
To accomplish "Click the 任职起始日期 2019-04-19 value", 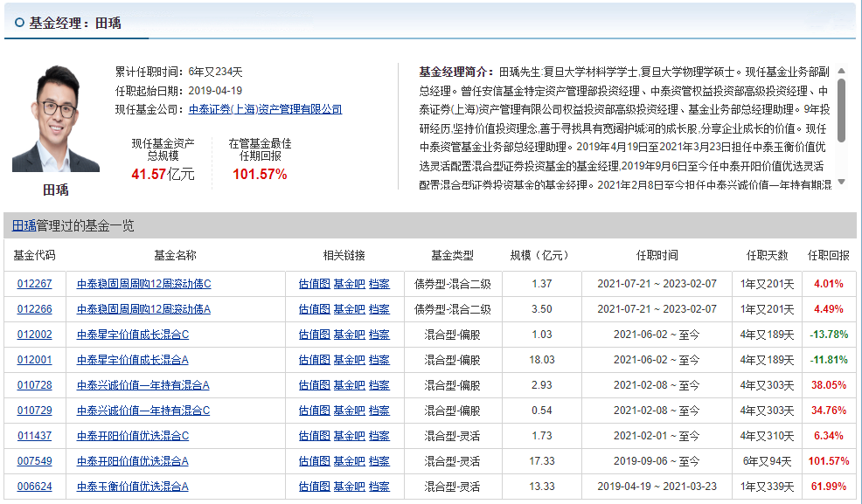I will pyautogui.click(x=215, y=91).
